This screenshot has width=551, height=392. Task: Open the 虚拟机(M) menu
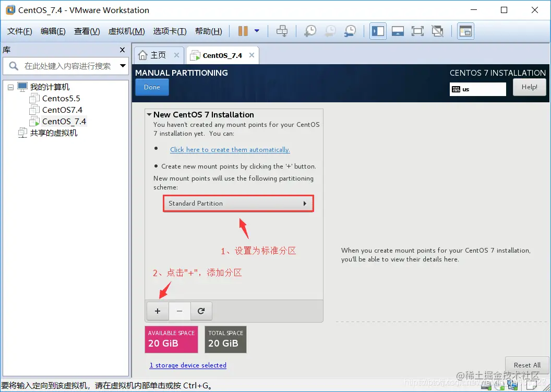point(126,31)
